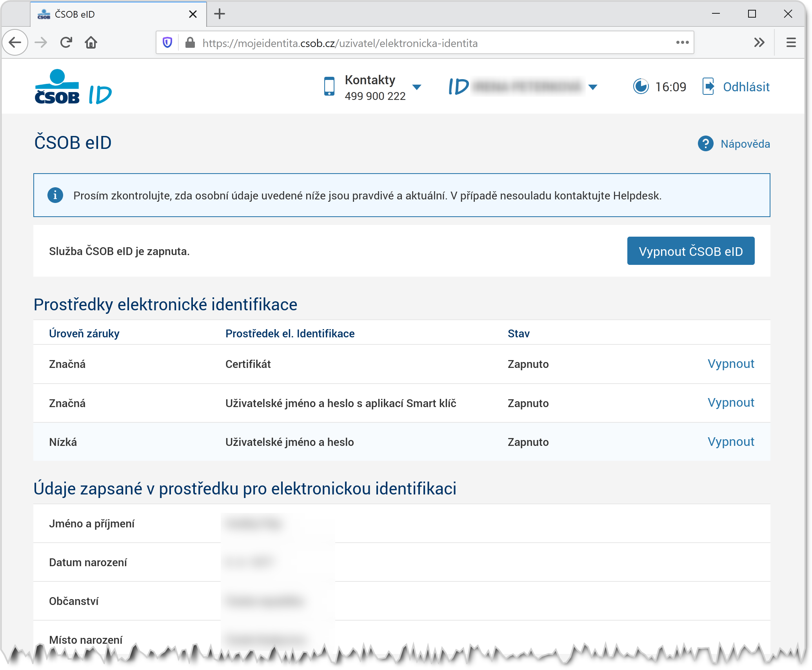Click the session timer clock icon
The width and height of the screenshot is (812, 670).
[641, 87]
